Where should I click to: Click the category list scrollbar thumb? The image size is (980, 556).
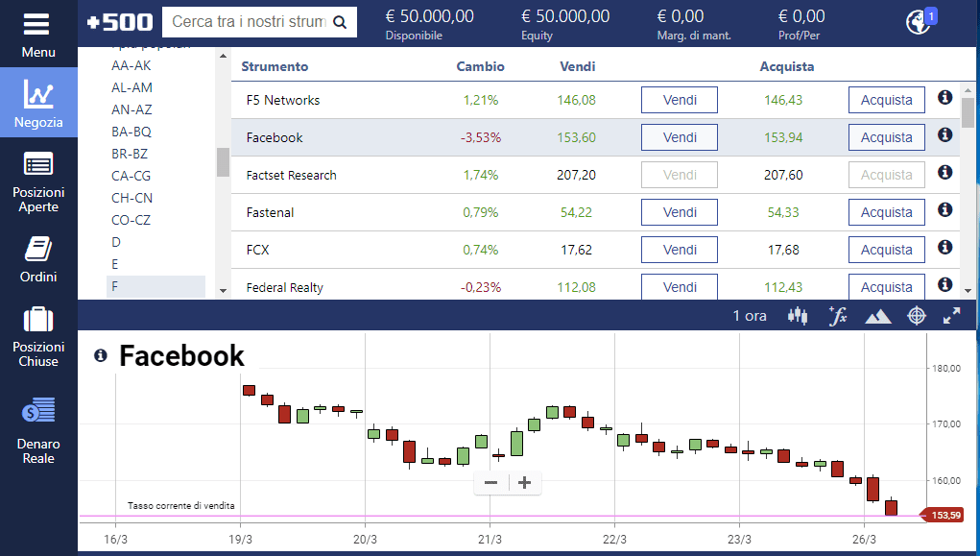223,162
